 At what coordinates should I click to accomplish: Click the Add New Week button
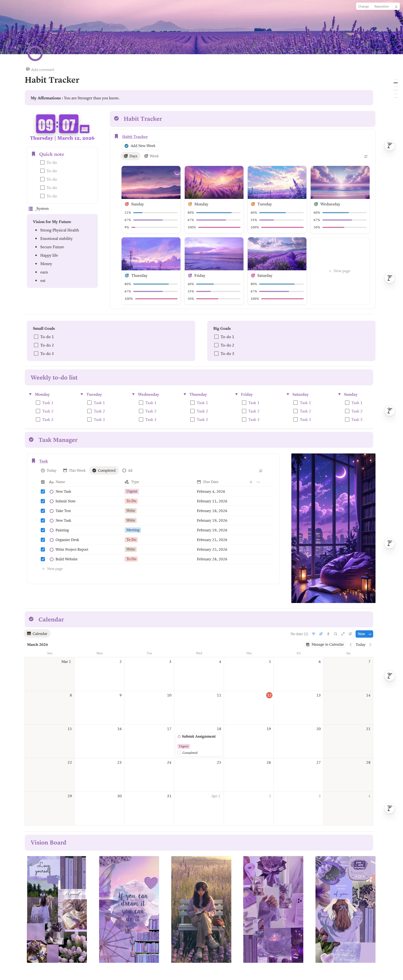[140, 146]
